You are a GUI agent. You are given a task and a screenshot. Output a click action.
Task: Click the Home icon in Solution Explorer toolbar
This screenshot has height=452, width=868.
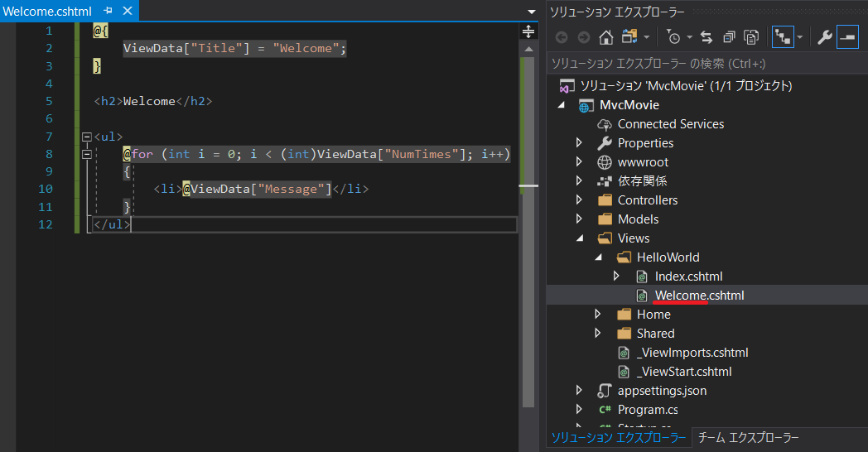pos(606,37)
